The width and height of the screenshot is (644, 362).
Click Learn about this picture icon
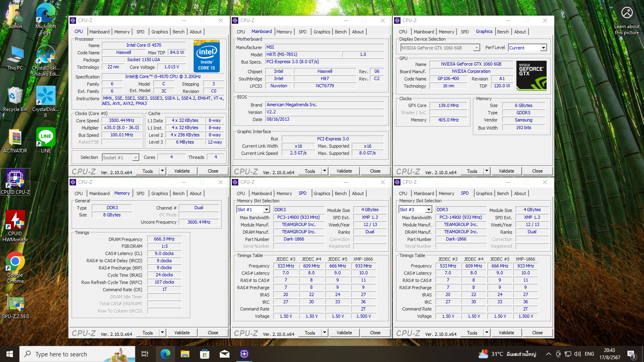click(x=627, y=13)
